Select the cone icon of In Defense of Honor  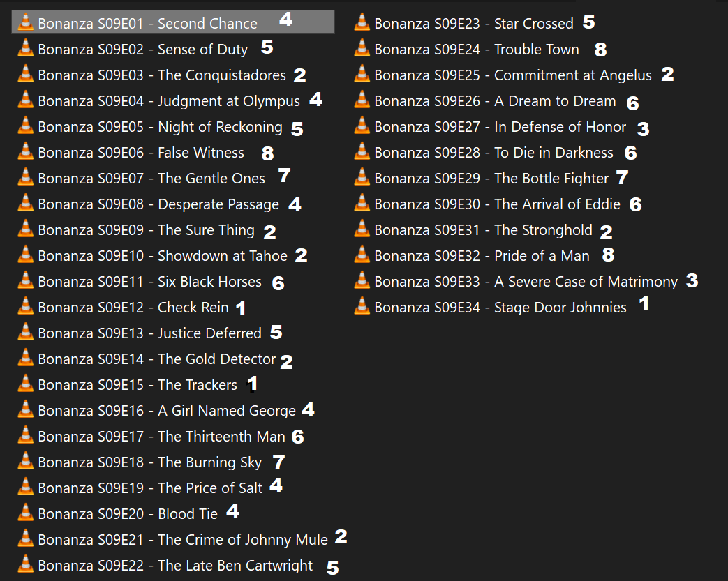tap(362, 126)
